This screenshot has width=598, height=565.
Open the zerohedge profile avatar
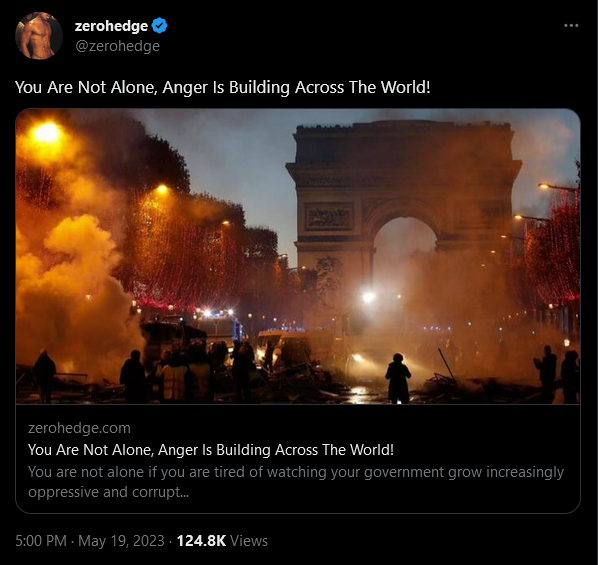tap(39, 35)
